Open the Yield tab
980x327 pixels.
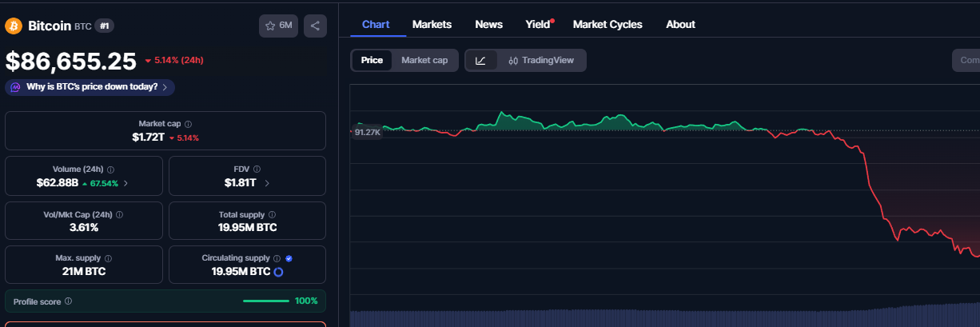(539, 24)
